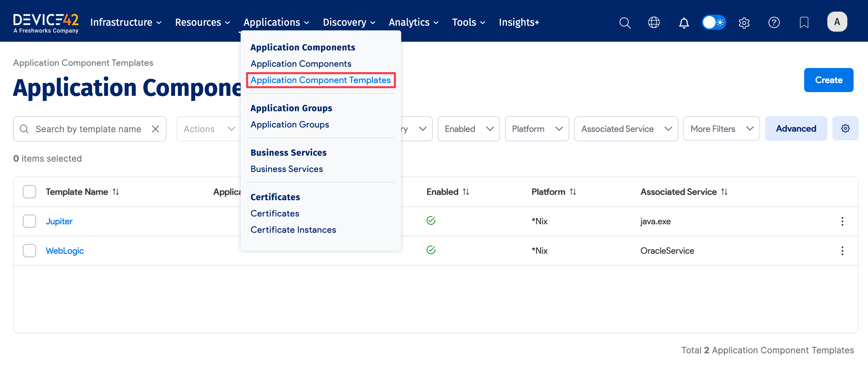Check the Jupiter row checkbox
This screenshot has height=369, width=868.
[x=29, y=221]
